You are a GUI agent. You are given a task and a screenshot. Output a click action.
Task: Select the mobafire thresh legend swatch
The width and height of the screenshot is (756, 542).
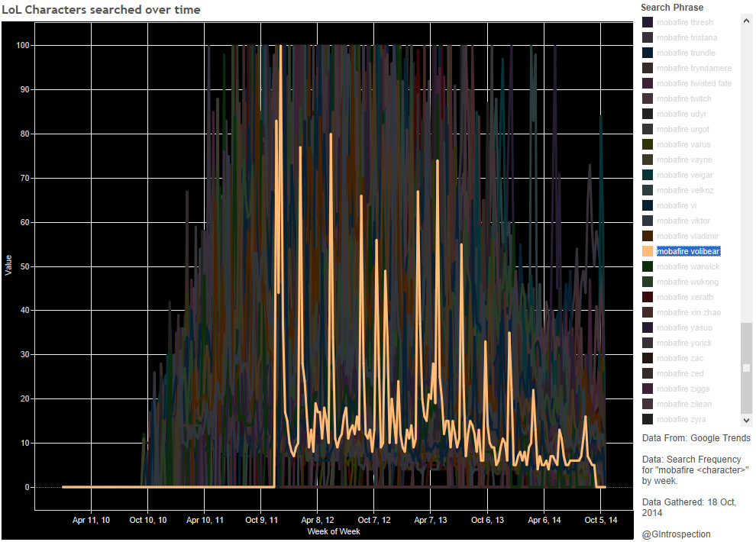648,22
